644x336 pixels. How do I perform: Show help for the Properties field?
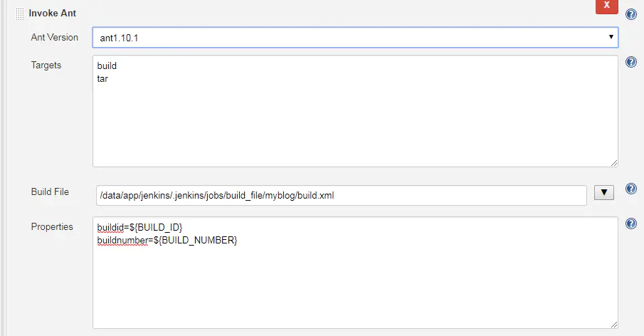(x=631, y=224)
